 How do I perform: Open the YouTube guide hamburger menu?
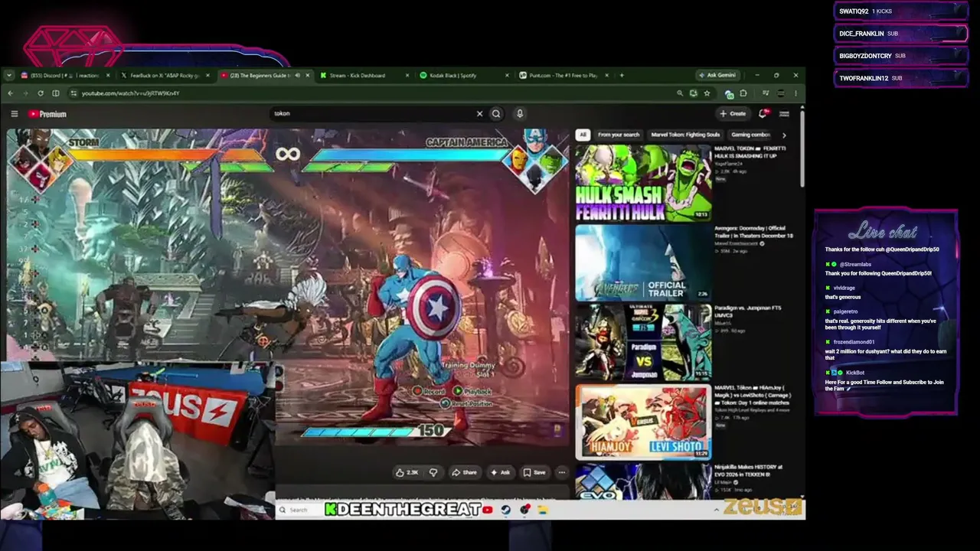tap(14, 114)
